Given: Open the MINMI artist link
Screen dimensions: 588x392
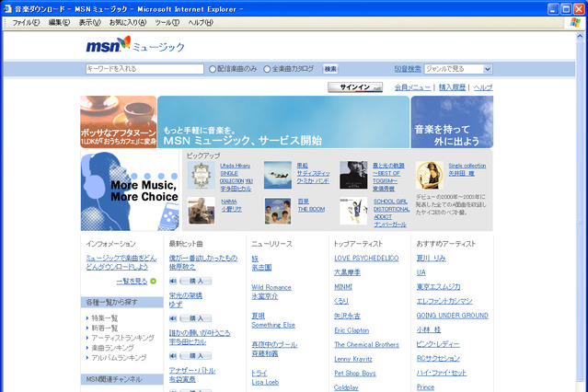Looking at the screenshot, I should click(x=343, y=287).
